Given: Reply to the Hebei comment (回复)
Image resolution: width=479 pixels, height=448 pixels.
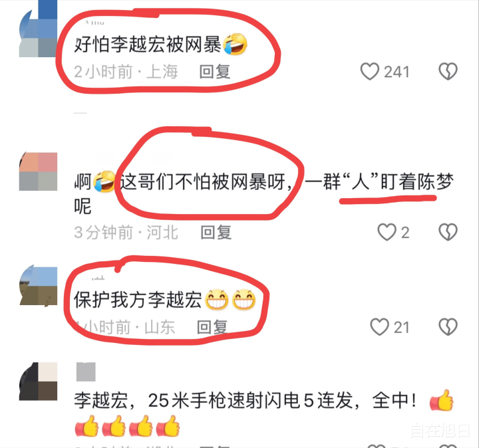Looking at the screenshot, I should click(x=216, y=233).
